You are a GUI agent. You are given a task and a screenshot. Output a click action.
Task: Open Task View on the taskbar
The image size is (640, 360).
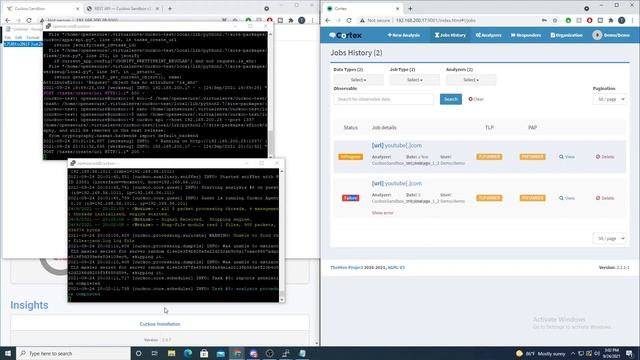155,353
